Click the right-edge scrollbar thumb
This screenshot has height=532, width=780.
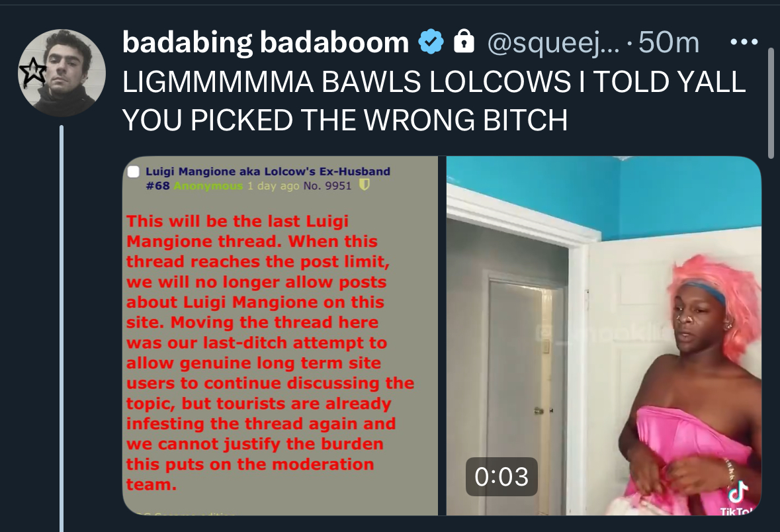[771, 103]
